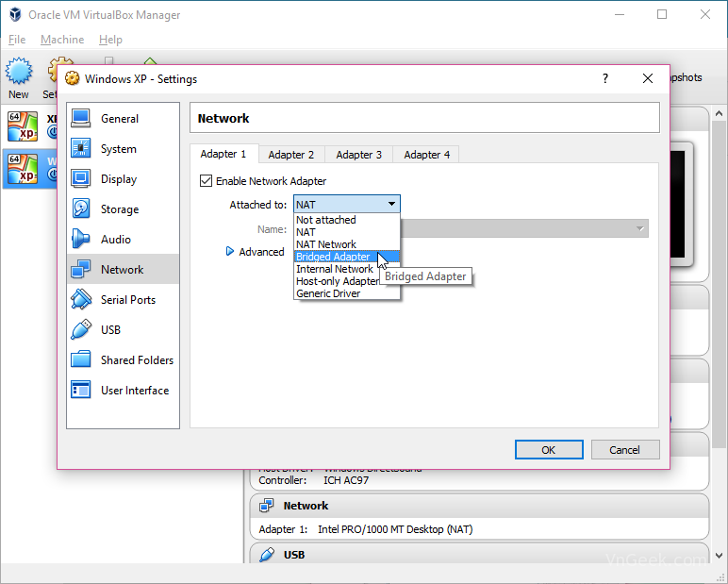The width and height of the screenshot is (728, 584).
Task: Click the Network heading in details pane
Action: (x=306, y=506)
